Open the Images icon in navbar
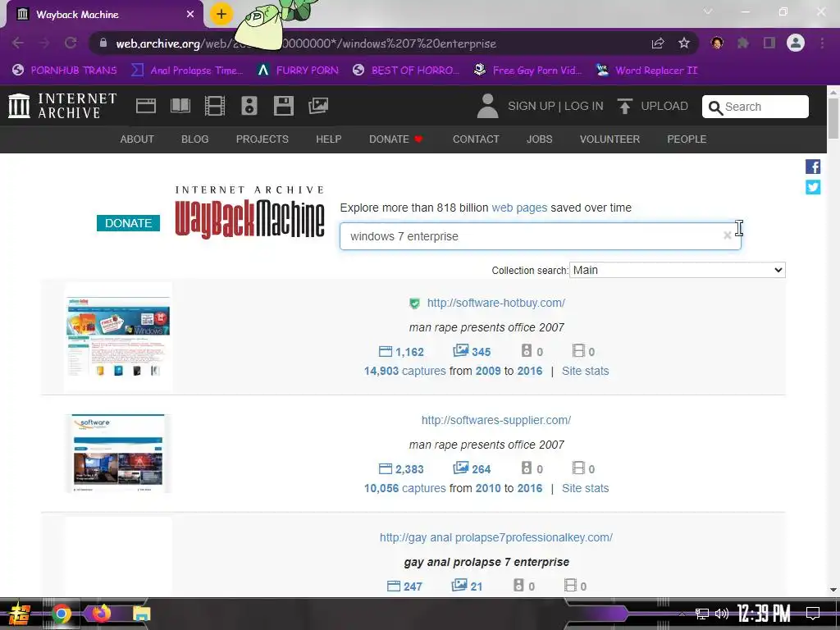The width and height of the screenshot is (840, 630). pyautogui.click(x=318, y=106)
